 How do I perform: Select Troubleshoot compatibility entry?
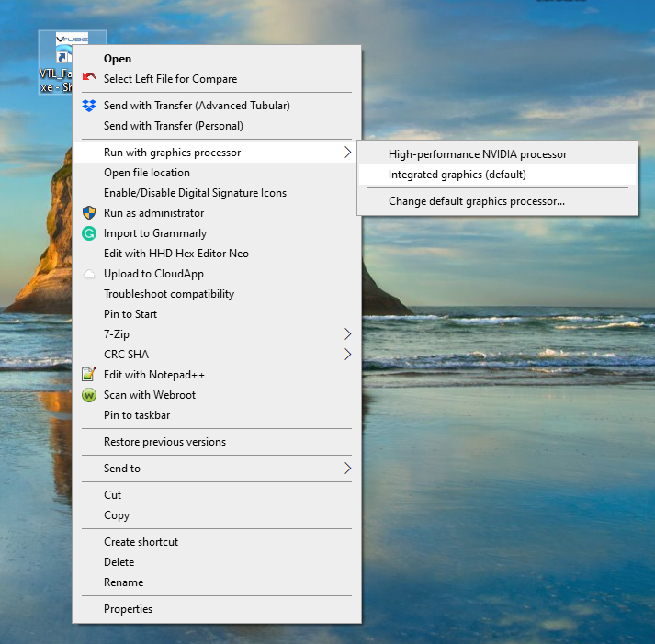(x=169, y=294)
